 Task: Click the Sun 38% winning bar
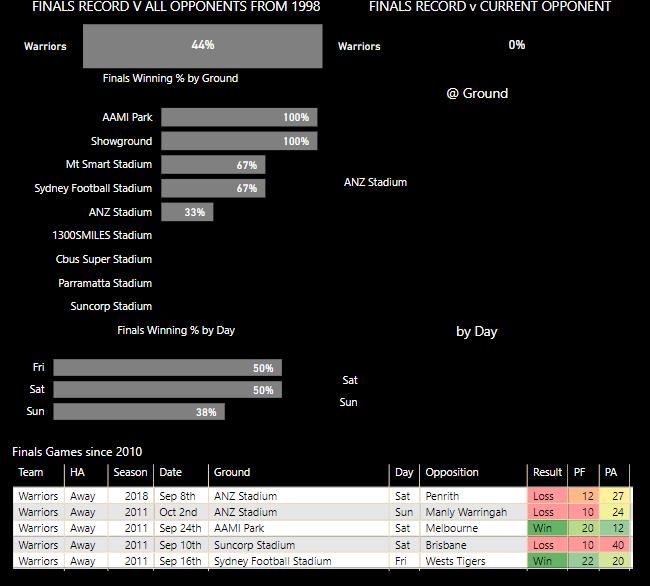139,412
